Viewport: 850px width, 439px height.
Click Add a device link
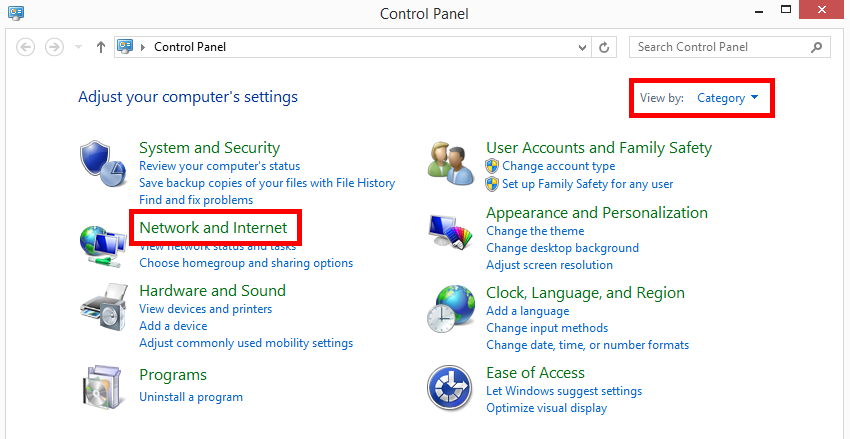(x=173, y=326)
